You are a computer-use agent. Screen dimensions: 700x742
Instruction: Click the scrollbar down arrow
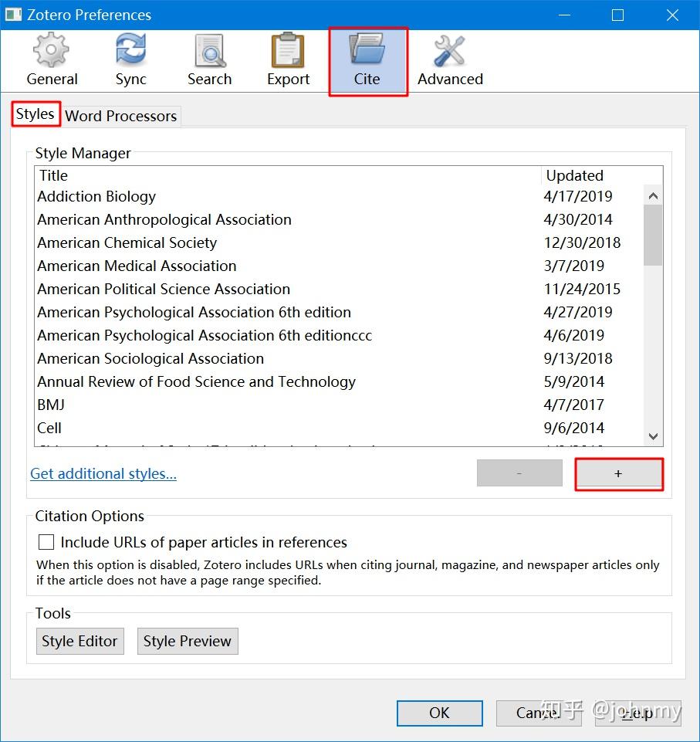(652, 435)
